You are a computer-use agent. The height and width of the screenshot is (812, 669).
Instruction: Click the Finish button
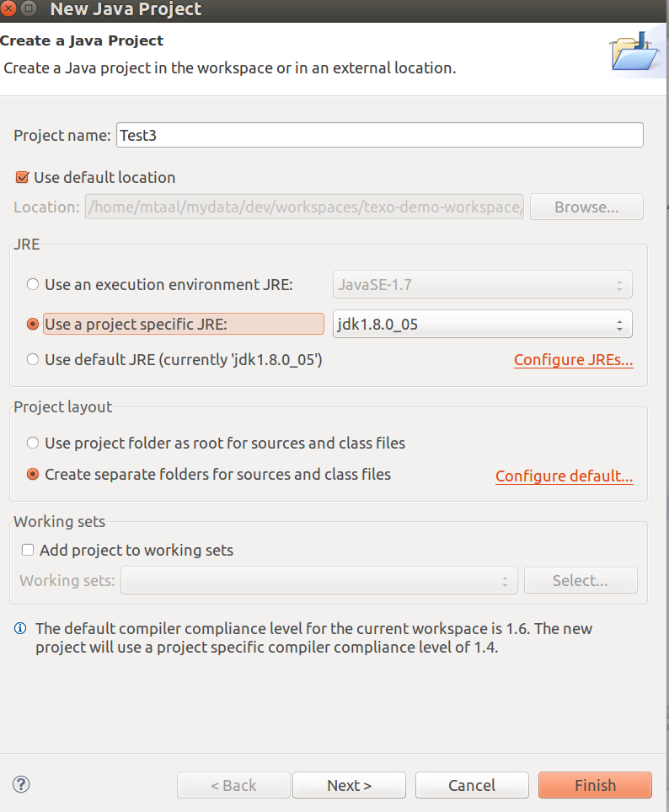pos(595,785)
